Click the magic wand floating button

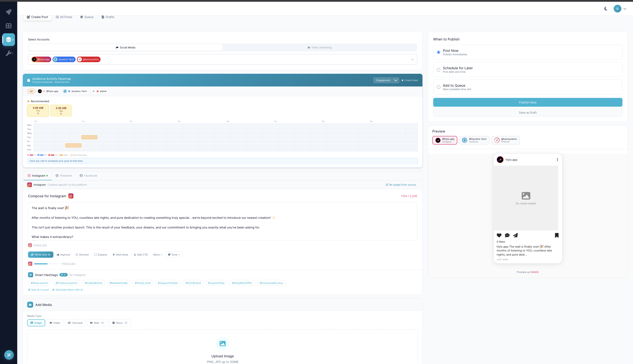(x=9, y=355)
